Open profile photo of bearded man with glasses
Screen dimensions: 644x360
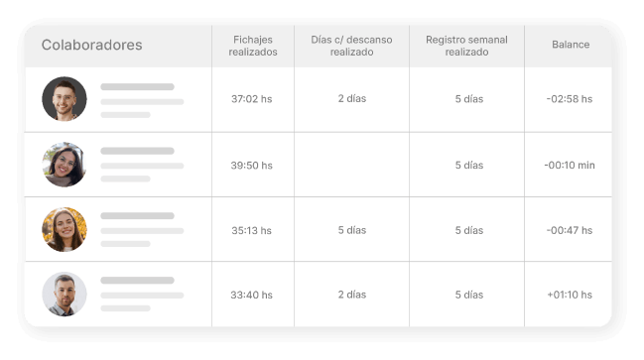pos(64,99)
